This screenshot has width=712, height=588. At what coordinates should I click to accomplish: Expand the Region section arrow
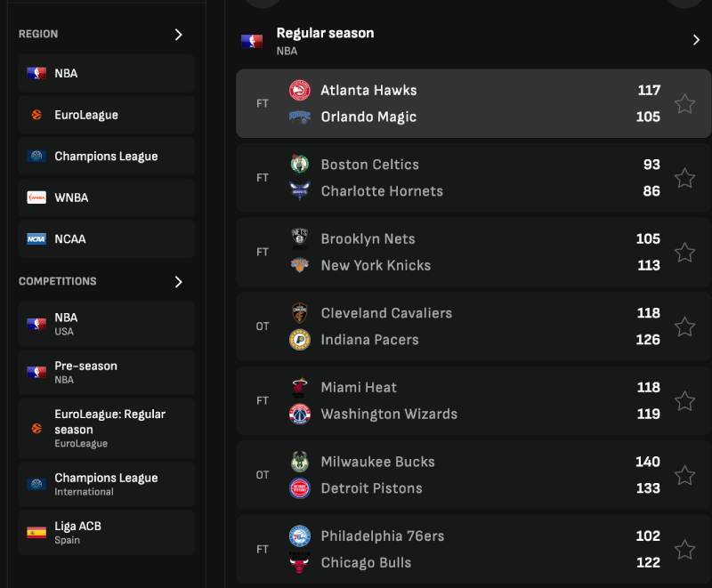pos(178,35)
